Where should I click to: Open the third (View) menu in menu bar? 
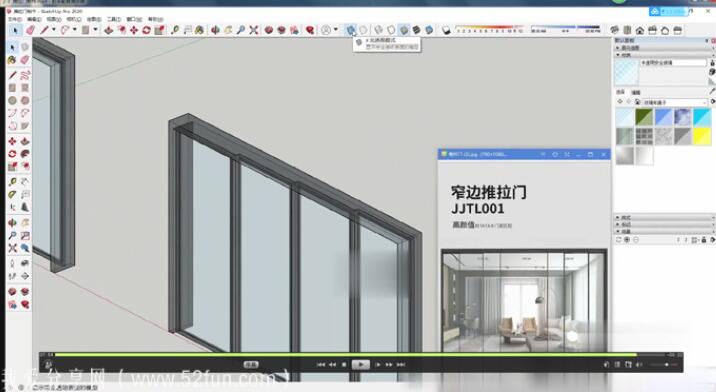54,19
